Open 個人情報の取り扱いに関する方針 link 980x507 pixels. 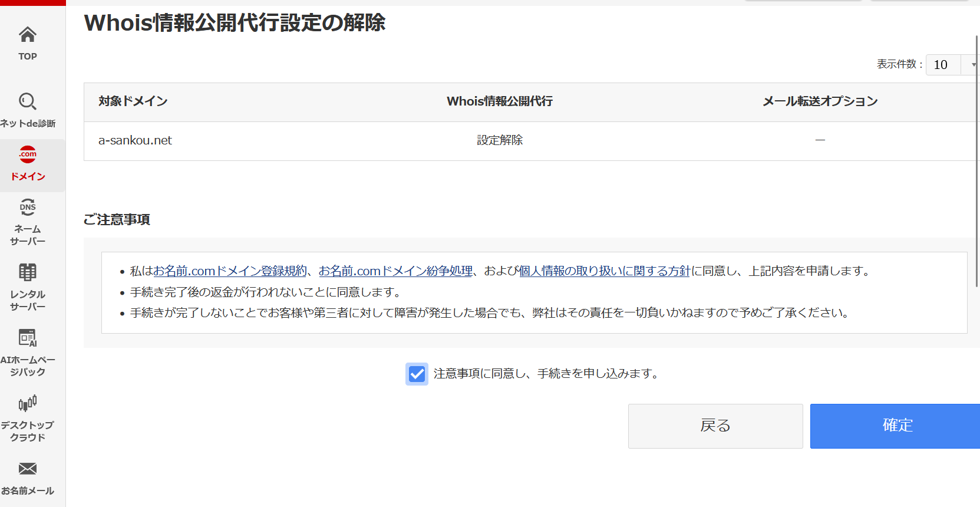pyautogui.click(x=604, y=271)
